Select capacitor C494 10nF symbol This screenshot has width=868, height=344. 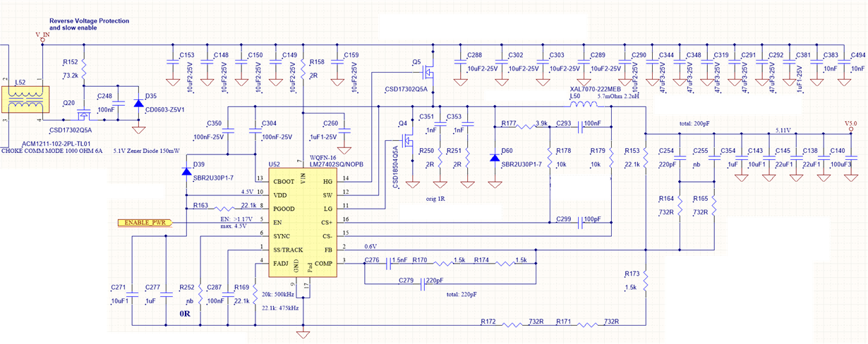coord(845,63)
